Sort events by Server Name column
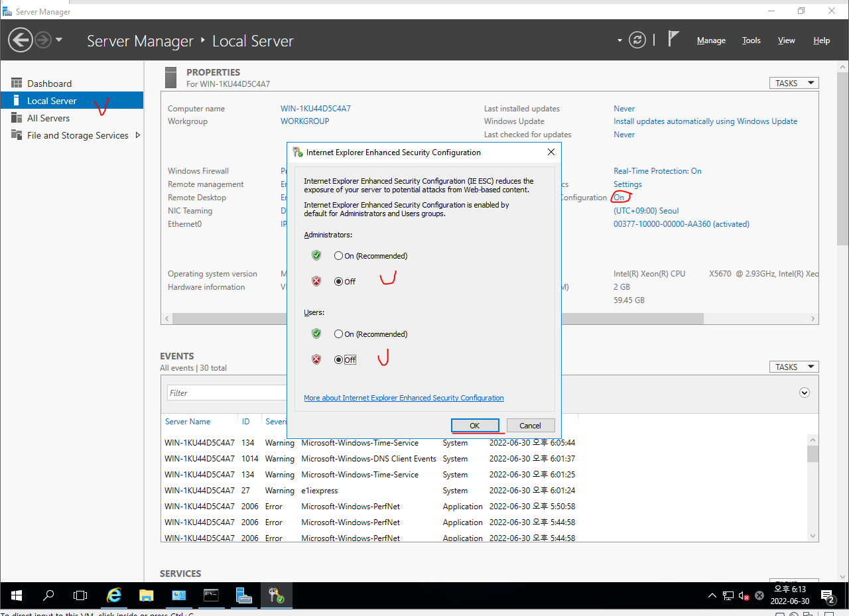The image size is (849, 616). tap(188, 422)
